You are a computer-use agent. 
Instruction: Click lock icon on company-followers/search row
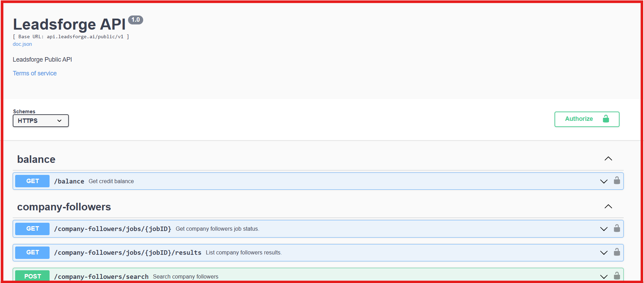click(x=617, y=276)
